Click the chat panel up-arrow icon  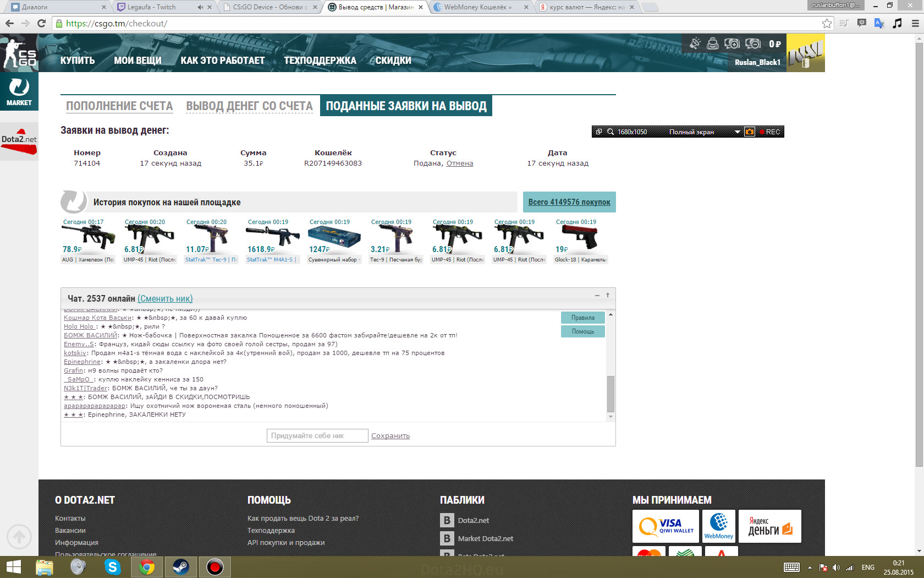608,296
